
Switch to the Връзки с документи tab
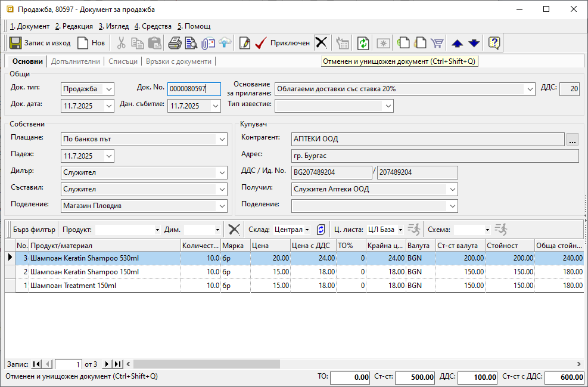[179, 61]
